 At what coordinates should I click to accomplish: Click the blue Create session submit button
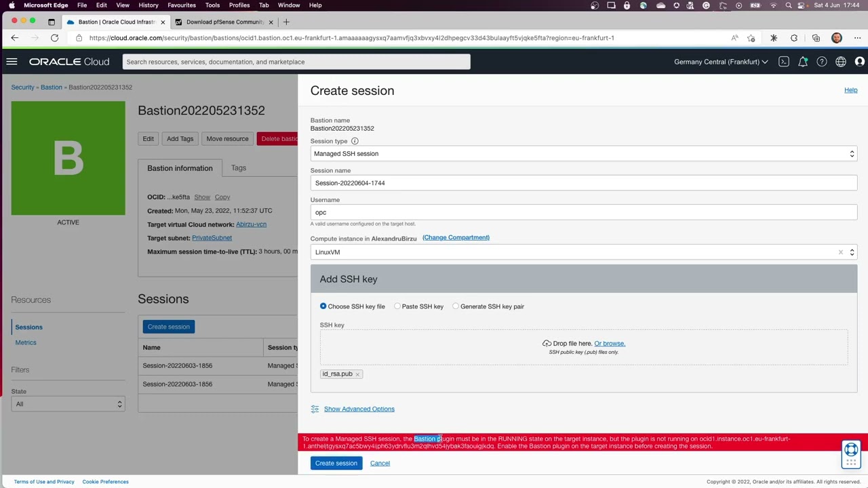[x=336, y=464]
